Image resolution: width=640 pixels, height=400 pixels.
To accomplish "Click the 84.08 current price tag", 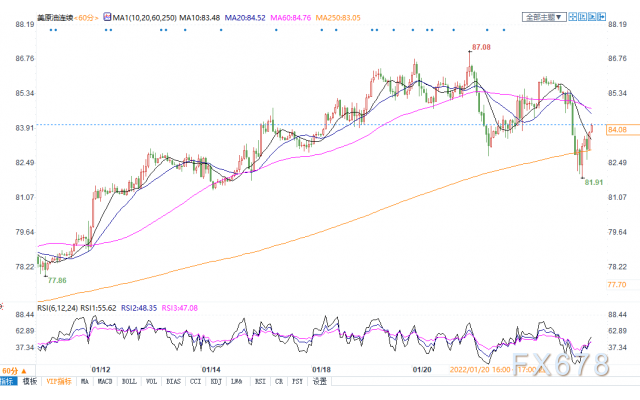I will click(x=617, y=130).
